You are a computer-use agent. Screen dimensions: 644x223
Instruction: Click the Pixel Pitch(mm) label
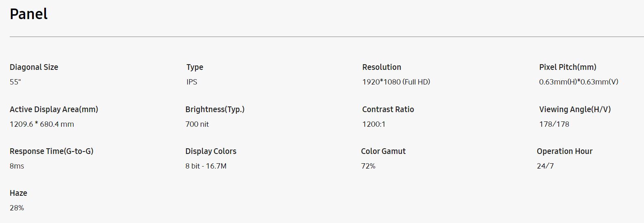pyautogui.click(x=568, y=67)
